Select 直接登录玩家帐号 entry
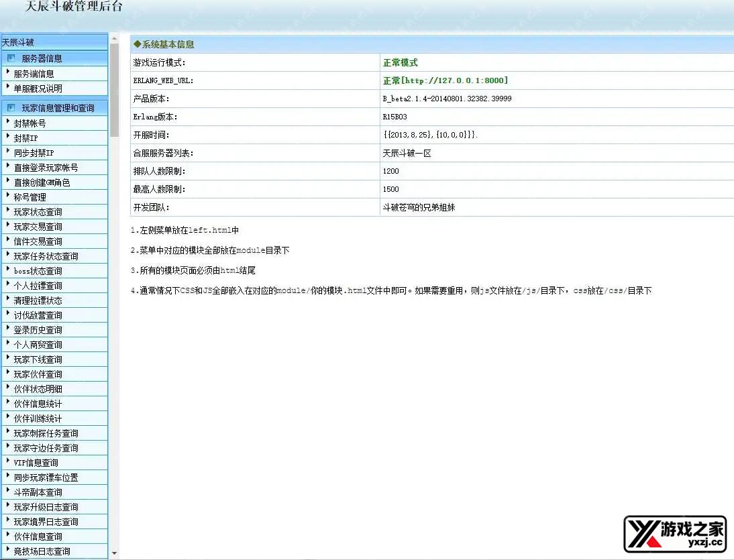The width and height of the screenshot is (734, 560). coord(46,168)
